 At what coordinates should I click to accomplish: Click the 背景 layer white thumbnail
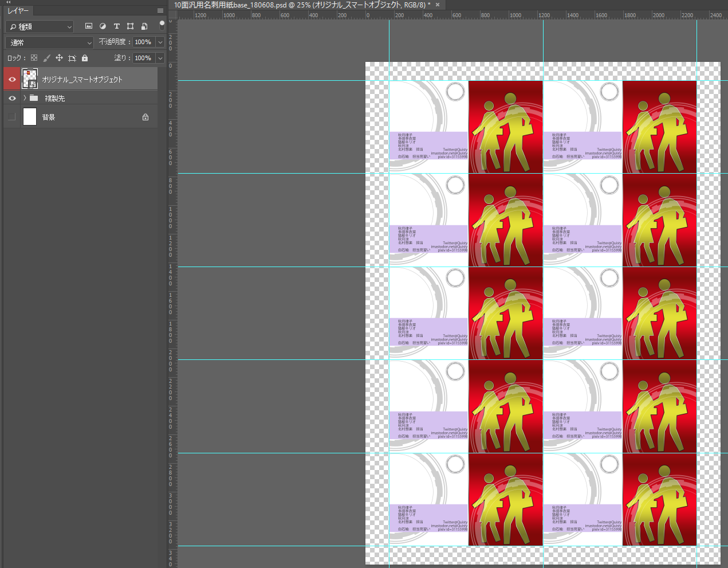pyautogui.click(x=30, y=117)
